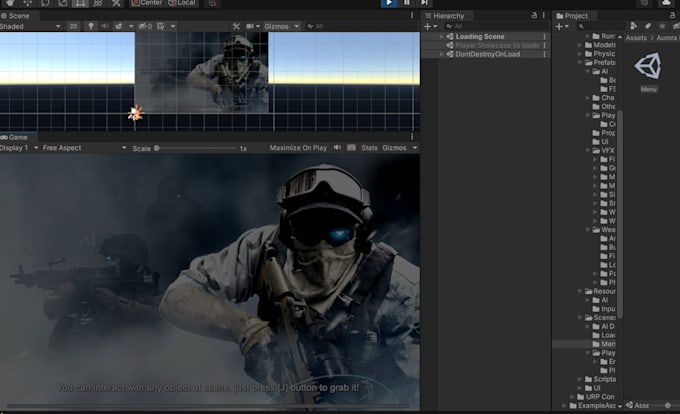Click Assets in the Project breadcrumb

coord(636,38)
